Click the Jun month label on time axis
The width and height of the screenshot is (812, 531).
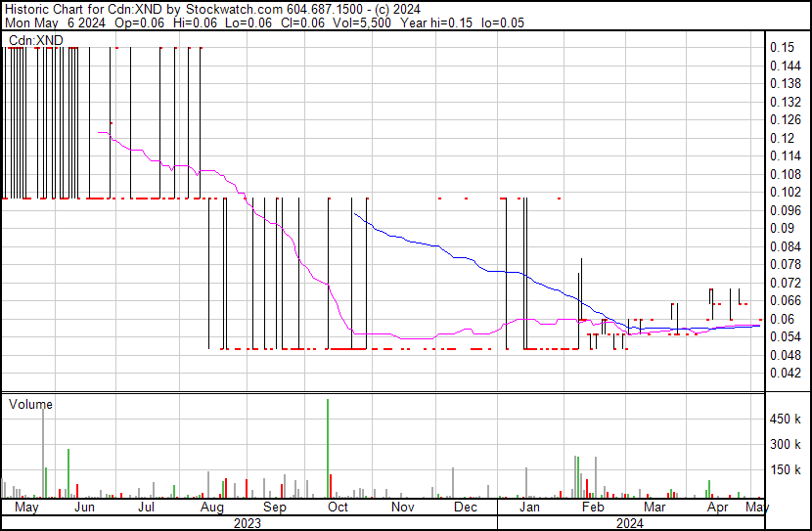point(85,508)
